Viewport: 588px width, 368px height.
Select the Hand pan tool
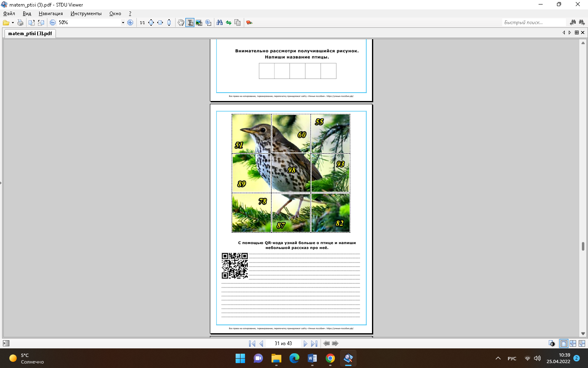click(x=180, y=22)
